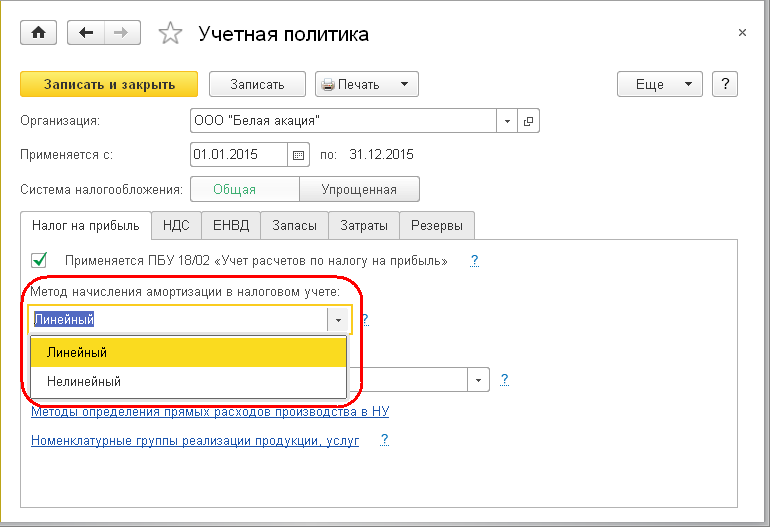
Task: Open help hint beside amortization method field
Action: click(365, 320)
